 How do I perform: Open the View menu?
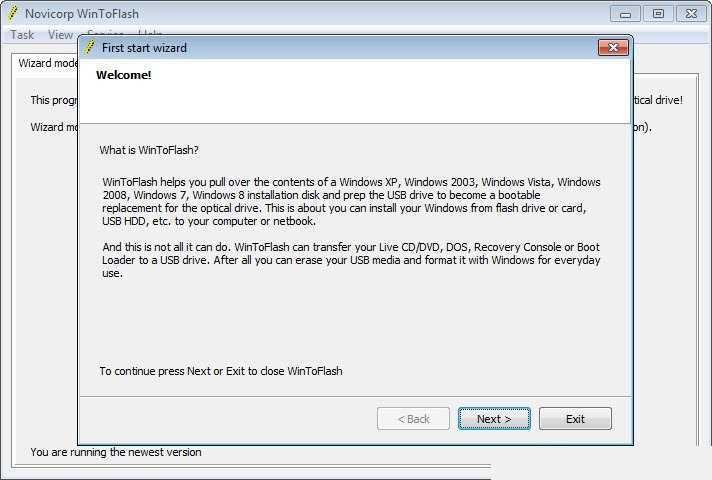click(60, 35)
